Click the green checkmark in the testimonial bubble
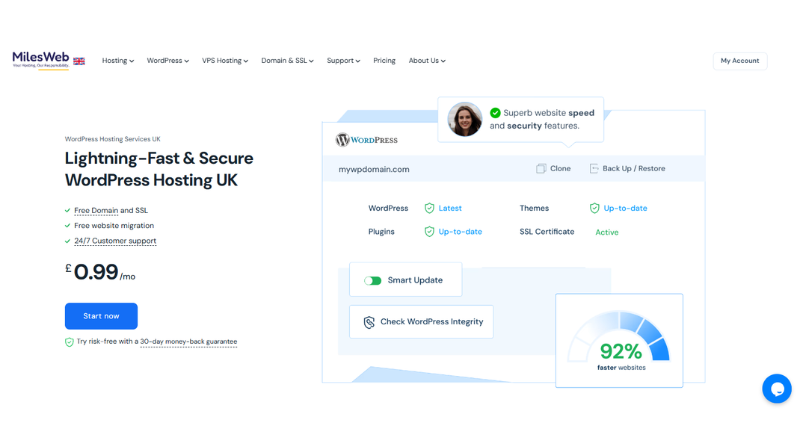This screenshot has width=800, height=445. (495, 113)
